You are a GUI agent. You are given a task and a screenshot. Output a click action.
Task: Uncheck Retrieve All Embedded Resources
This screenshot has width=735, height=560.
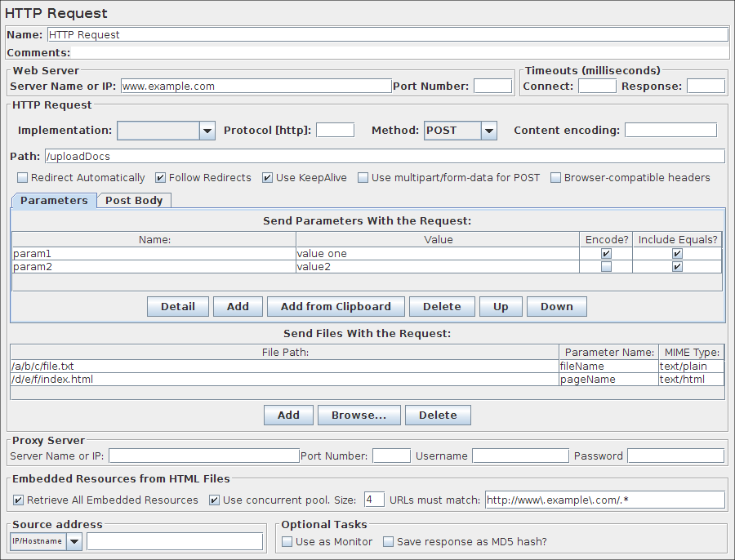(19, 500)
